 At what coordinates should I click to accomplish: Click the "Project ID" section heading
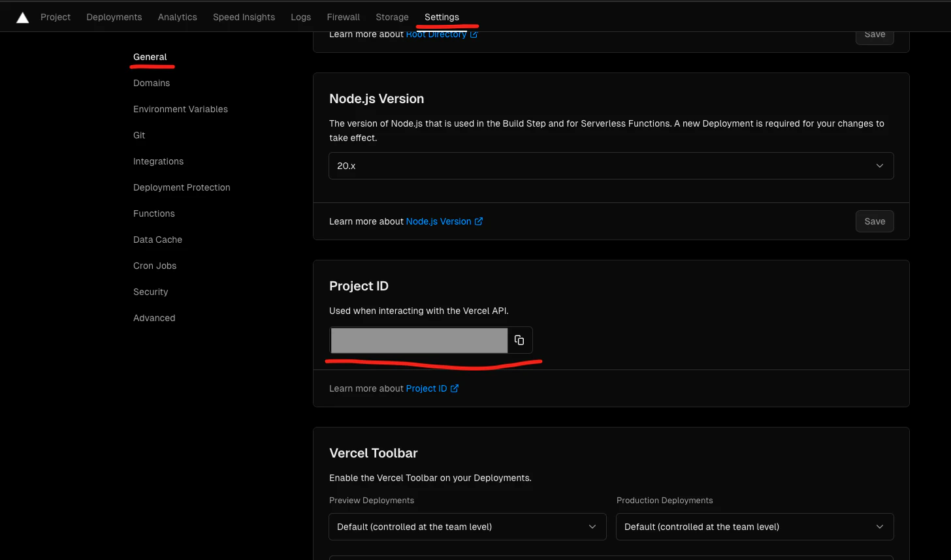(359, 286)
